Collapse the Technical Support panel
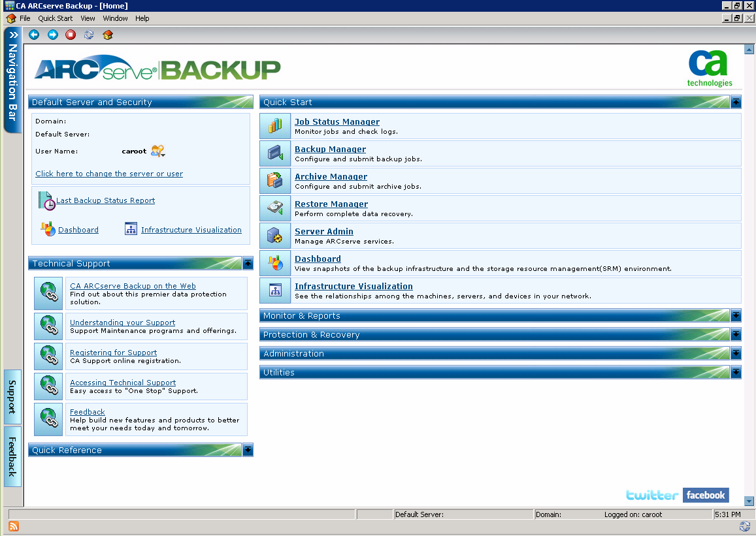The width and height of the screenshot is (756, 536). point(248,263)
